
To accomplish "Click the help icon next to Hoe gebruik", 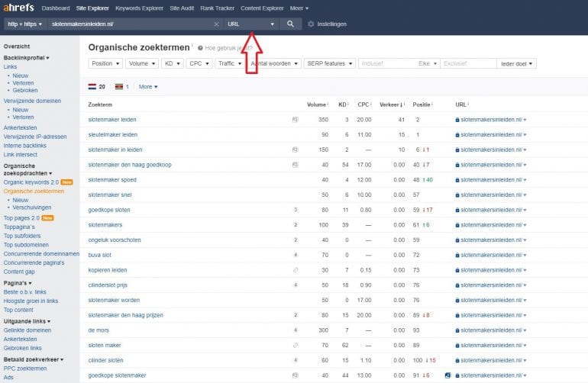I will pyautogui.click(x=200, y=48).
